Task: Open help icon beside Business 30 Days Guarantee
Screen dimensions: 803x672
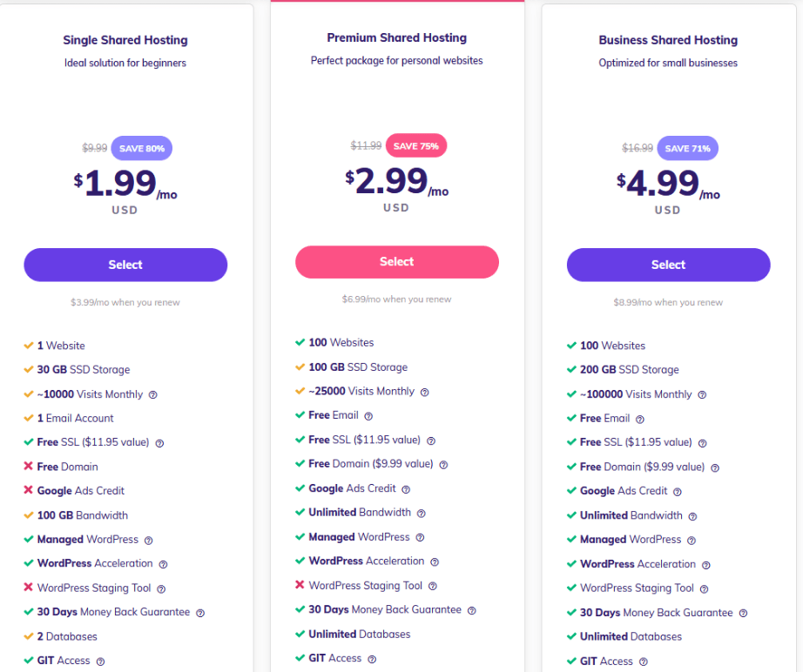Action: 743,613
